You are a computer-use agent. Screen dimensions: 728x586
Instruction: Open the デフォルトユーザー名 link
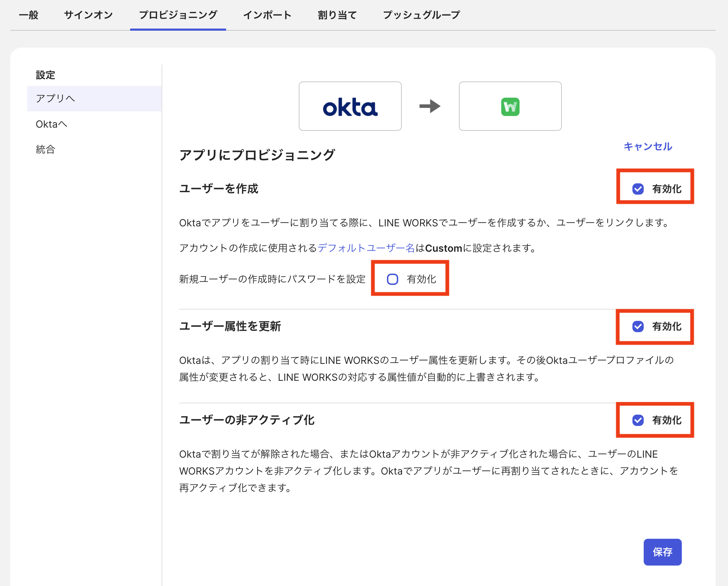[366, 248]
